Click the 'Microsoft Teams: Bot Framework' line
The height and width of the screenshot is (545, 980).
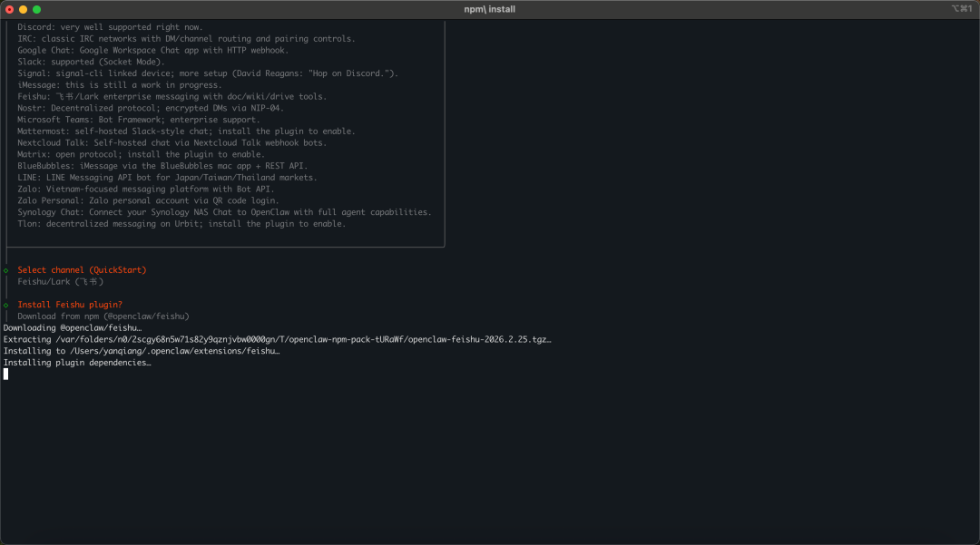[139, 120]
